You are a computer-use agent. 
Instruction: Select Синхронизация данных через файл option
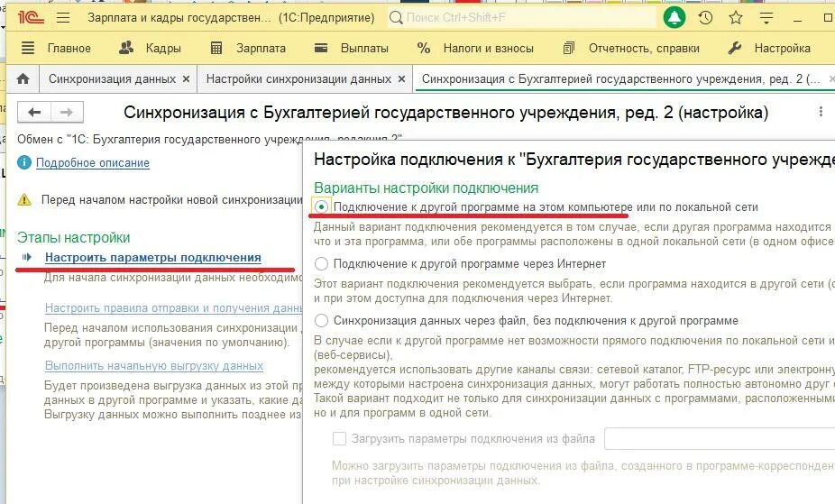coord(322,320)
